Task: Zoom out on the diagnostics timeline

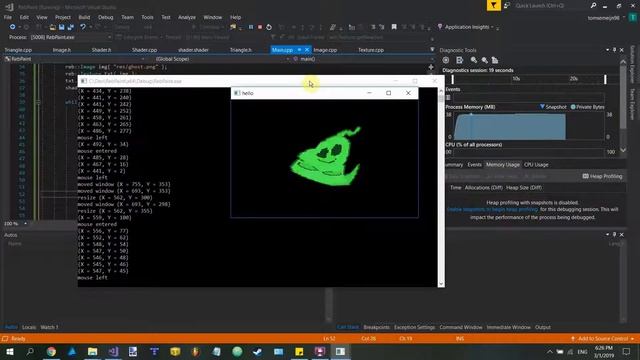Action: coord(484,60)
